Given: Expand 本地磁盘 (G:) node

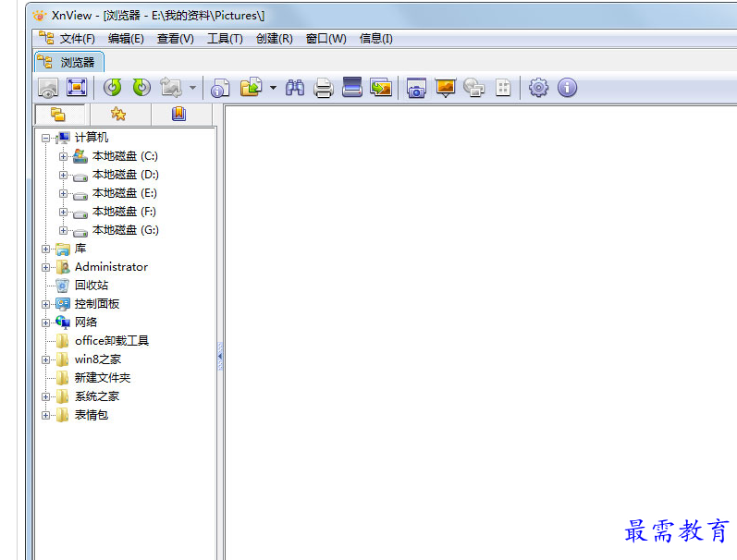Looking at the screenshot, I should (63, 230).
